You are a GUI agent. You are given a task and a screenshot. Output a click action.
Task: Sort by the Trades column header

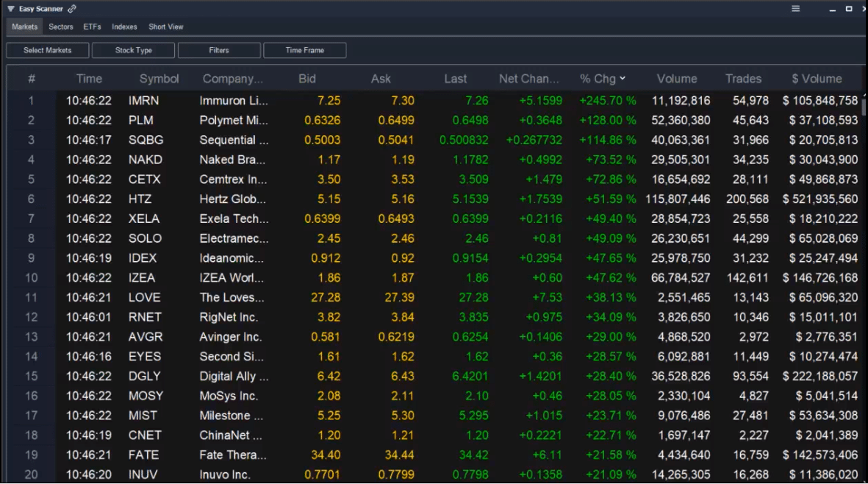point(744,79)
